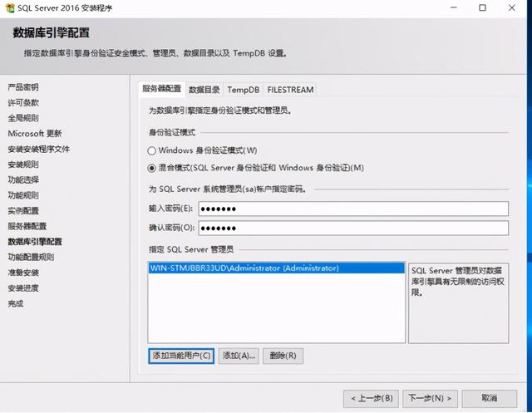Click the SQL Server 管理员 description box
The image size is (532, 413).
[458, 303]
